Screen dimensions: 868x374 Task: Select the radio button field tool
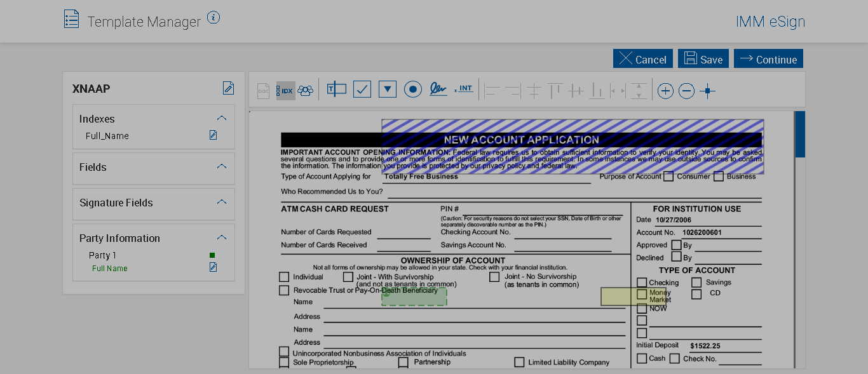coord(413,89)
